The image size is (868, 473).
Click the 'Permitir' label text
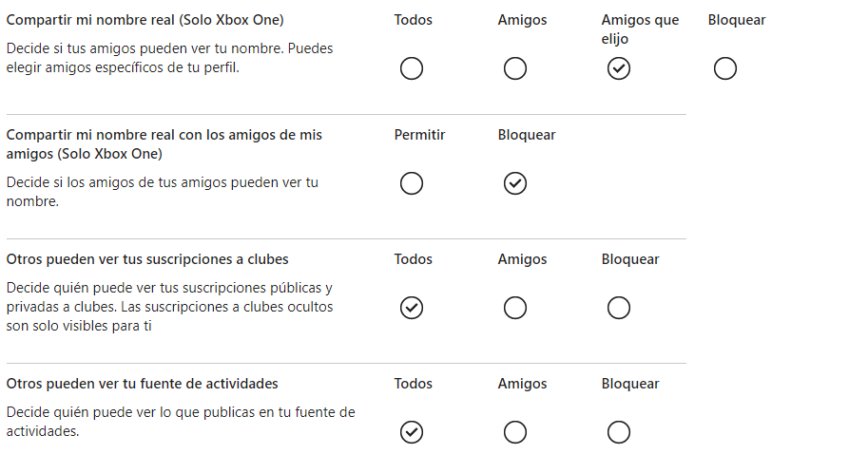419,135
